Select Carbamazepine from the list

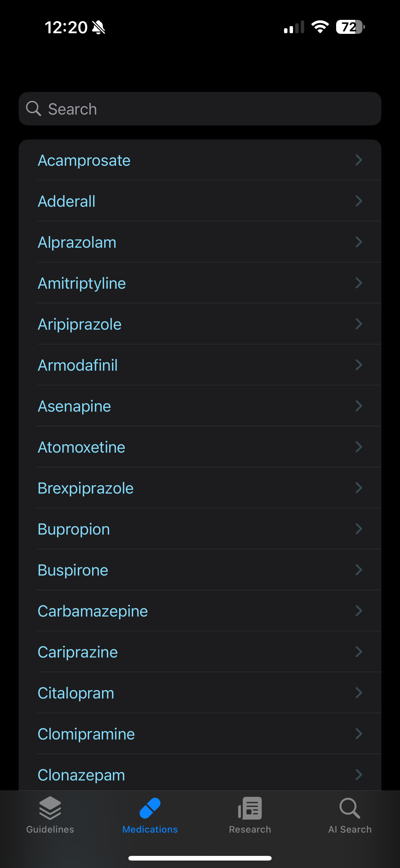click(x=200, y=611)
